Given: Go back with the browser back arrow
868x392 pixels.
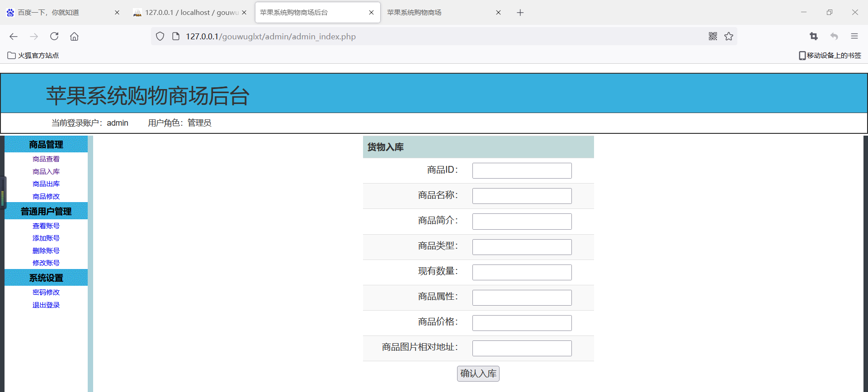Looking at the screenshot, I should click(x=14, y=37).
